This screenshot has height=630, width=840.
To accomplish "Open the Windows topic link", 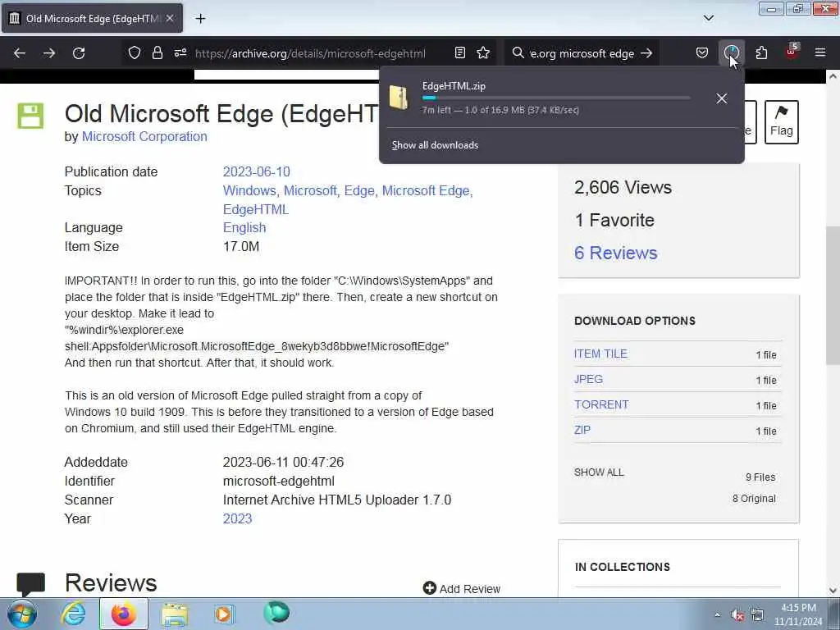I will click(249, 190).
